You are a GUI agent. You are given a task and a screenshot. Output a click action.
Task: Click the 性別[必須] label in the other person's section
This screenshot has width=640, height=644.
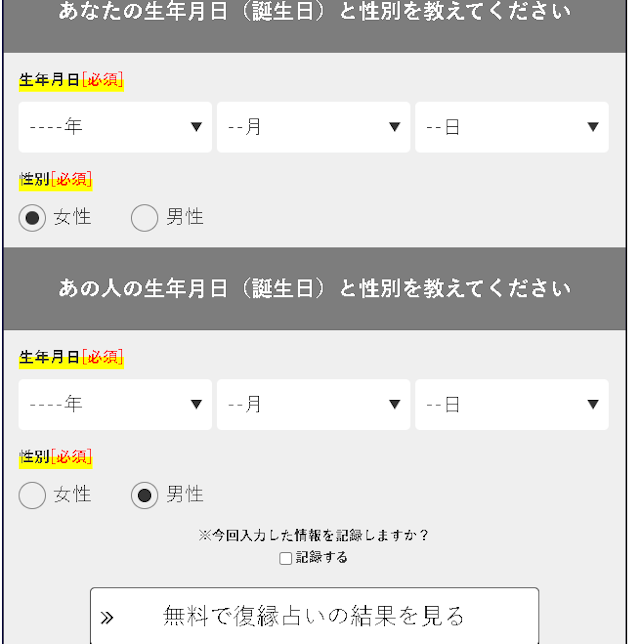click(55, 457)
